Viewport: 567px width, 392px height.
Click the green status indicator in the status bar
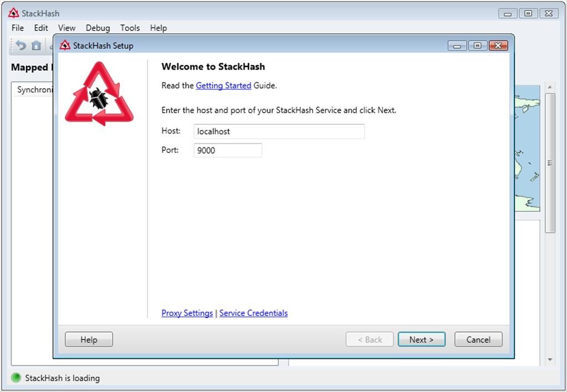[x=16, y=378]
